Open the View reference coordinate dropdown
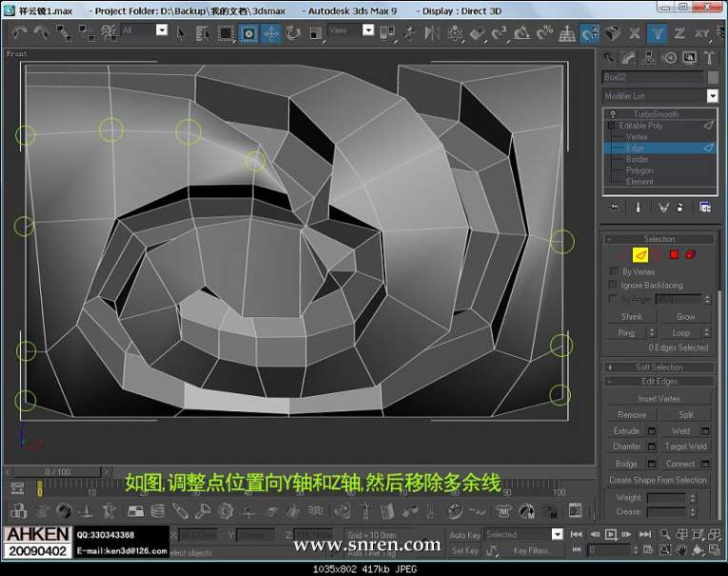This screenshot has width=728, height=576. [x=367, y=30]
